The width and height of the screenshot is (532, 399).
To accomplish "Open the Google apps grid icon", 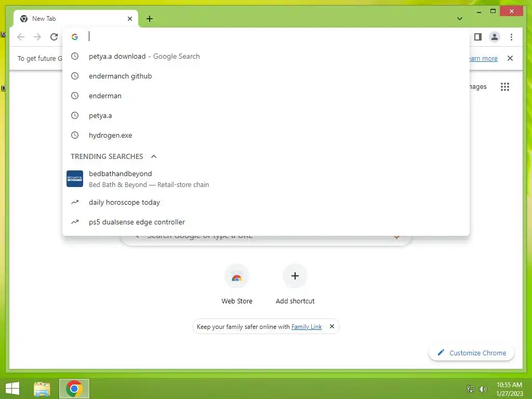I will pos(505,87).
